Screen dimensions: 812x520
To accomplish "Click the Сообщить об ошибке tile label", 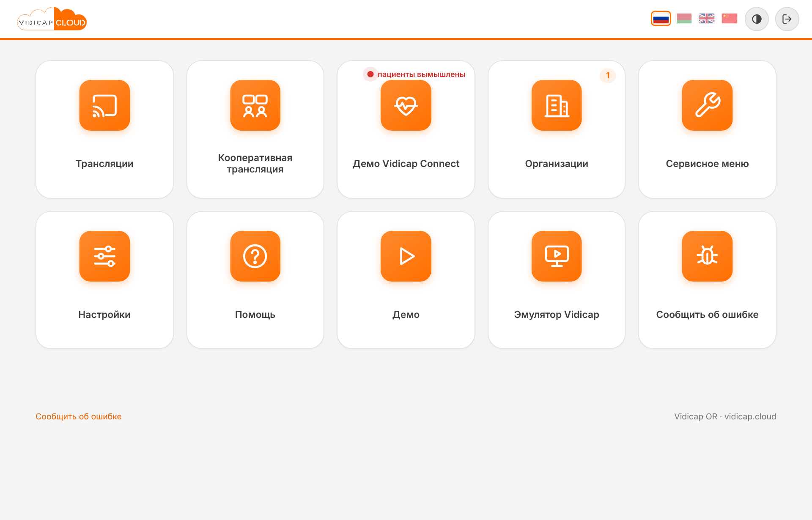I will pos(707,315).
